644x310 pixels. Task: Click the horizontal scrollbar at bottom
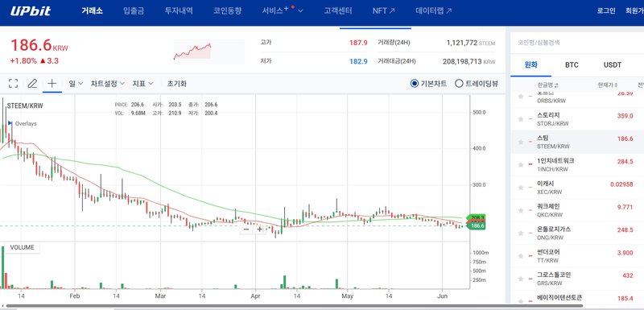click(295, 306)
